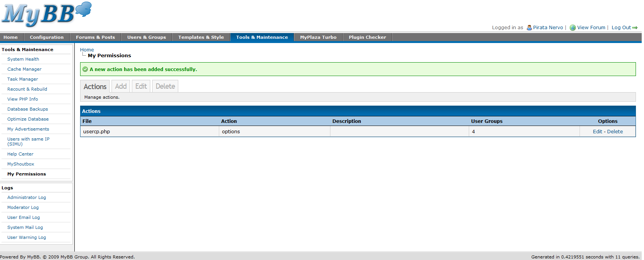
Task: Click the Home breadcrumb link
Action: pos(87,50)
